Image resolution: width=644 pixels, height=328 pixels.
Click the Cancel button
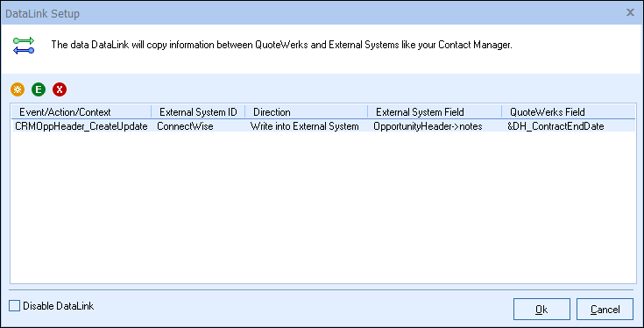605,309
